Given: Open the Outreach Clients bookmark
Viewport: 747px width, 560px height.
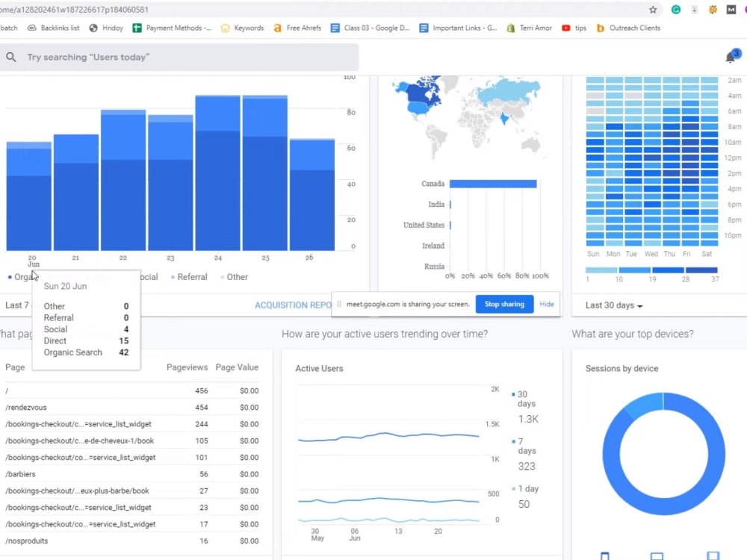Looking at the screenshot, I should (628, 28).
